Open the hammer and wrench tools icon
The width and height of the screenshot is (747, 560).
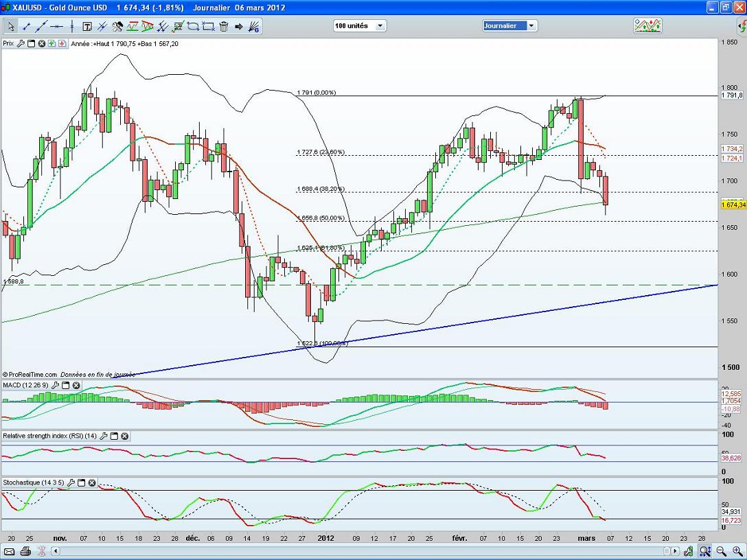click(117, 27)
